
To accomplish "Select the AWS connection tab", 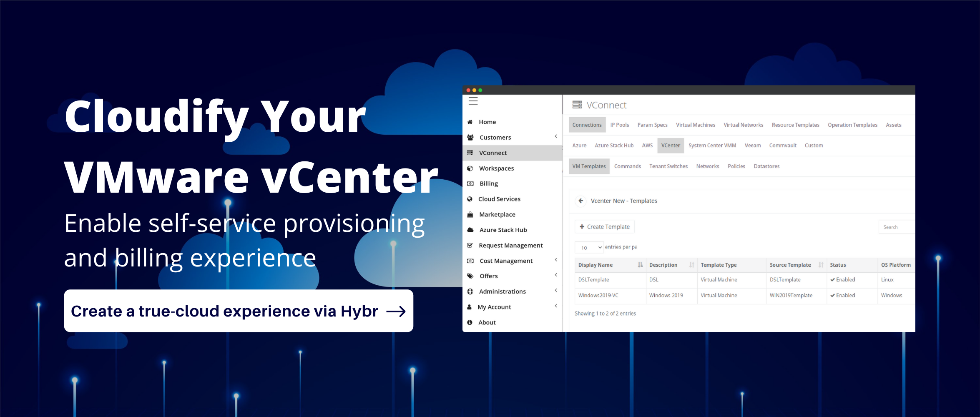I will 647,146.
